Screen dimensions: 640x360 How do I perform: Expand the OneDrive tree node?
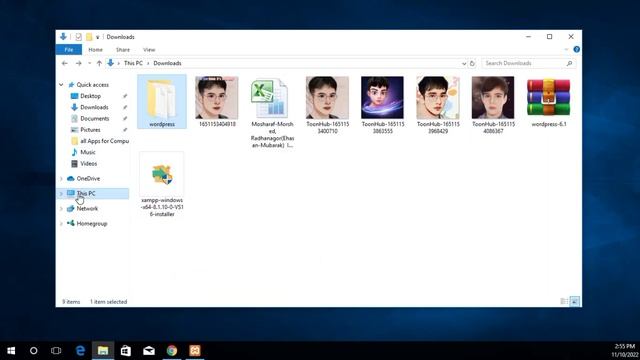pos(61,179)
